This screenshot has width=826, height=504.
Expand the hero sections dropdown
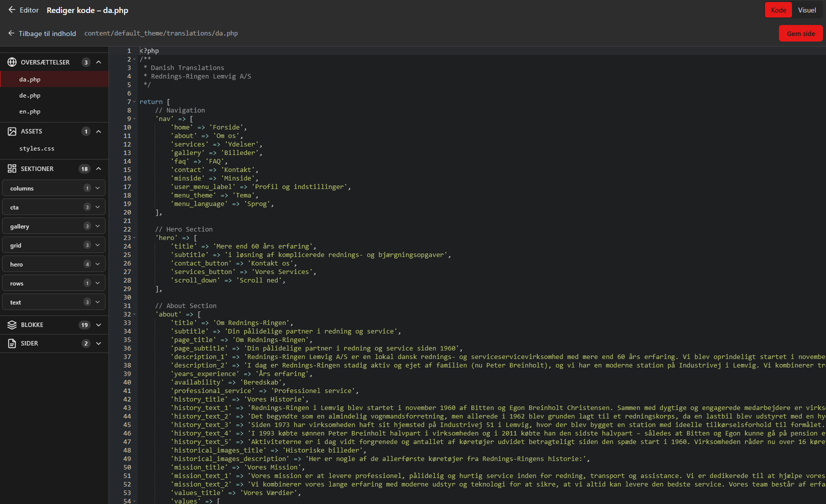[x=98, y=264]
